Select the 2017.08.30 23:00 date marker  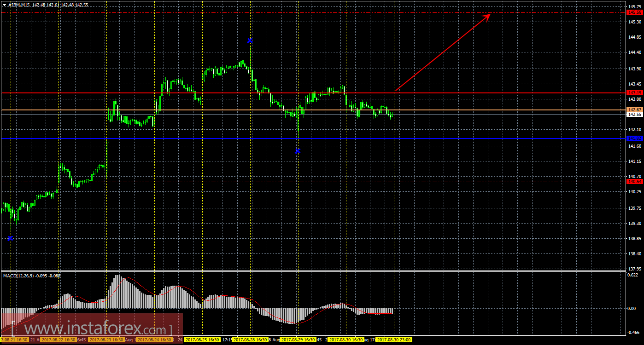[394, 340]
